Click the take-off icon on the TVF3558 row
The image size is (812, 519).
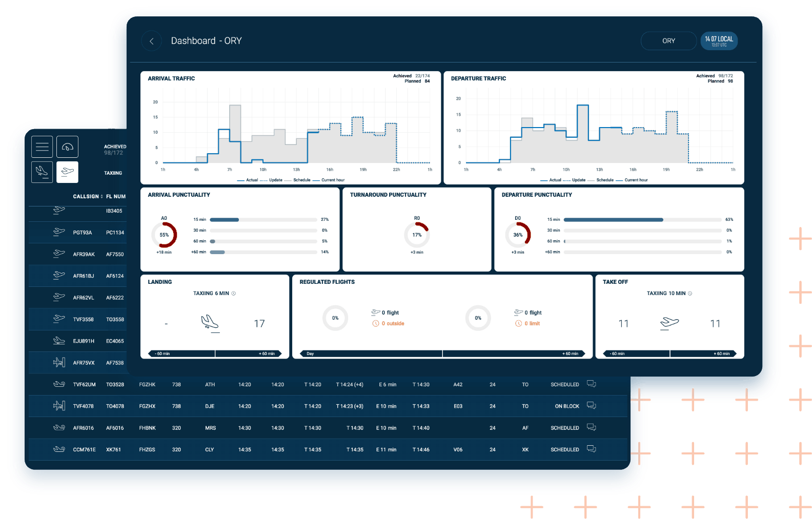click(x=59, y=319)
